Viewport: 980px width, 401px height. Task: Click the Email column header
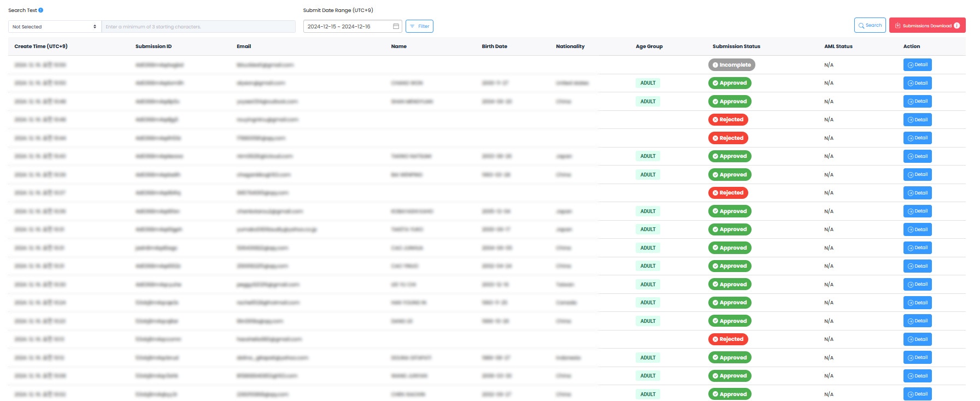(244, 46)
